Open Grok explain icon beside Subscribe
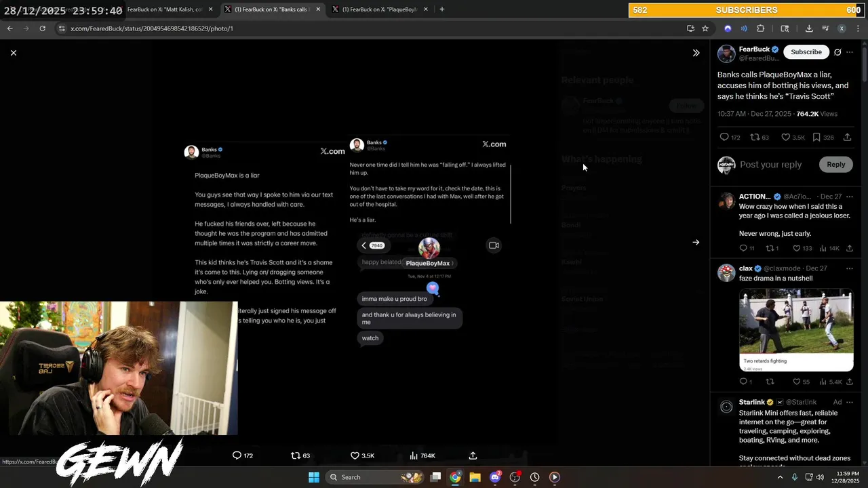 point(837,52)
